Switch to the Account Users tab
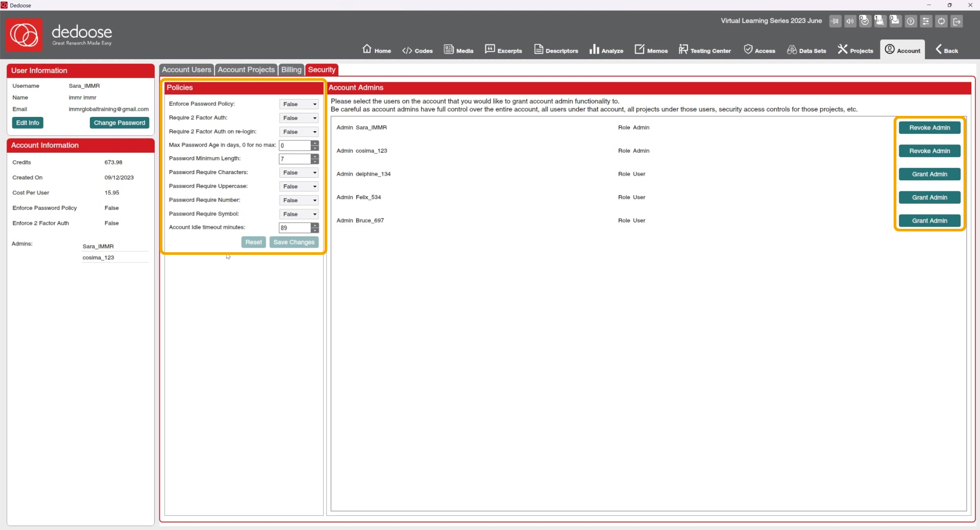 point(187,70)
